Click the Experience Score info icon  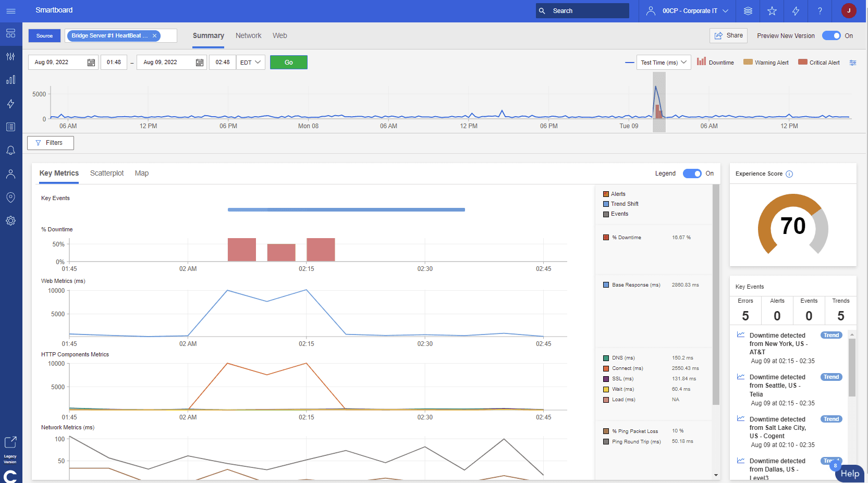click(x=789, y=174)
